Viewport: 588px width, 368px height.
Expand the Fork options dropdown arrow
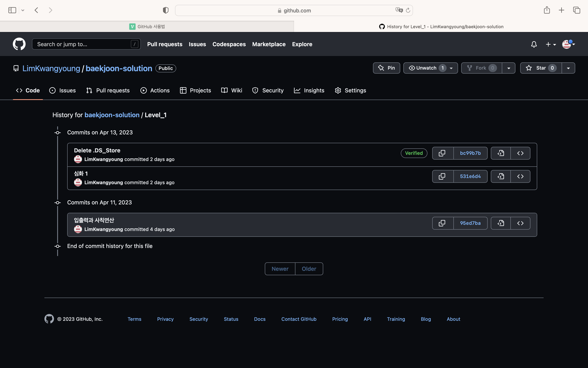coord(508,68)
